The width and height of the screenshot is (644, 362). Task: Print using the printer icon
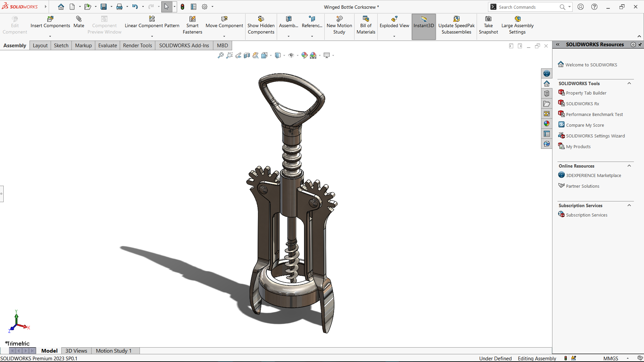point(119,7)
